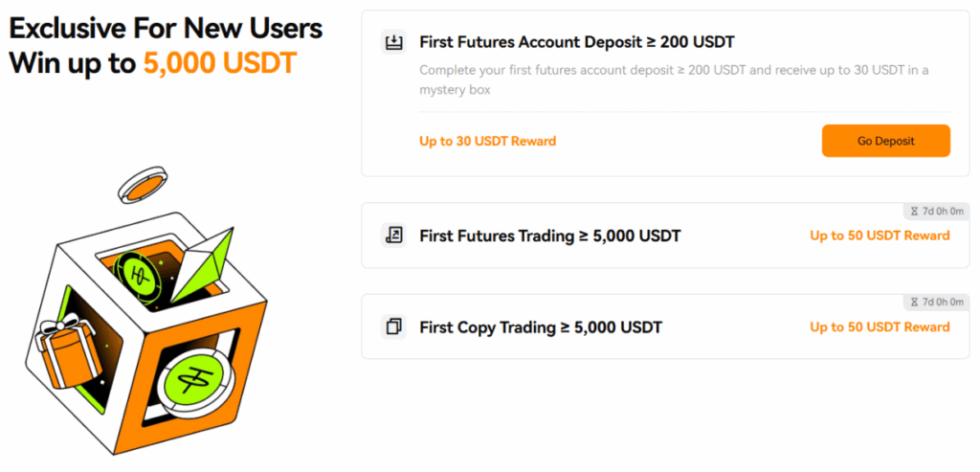
Task: Click the large Tether coin on cube's orange face
Action: coord(194,383)
